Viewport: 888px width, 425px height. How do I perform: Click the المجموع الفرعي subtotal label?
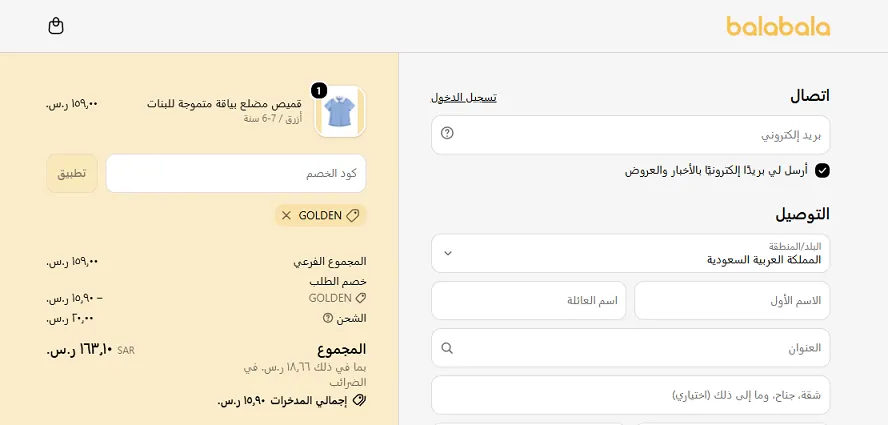click(x=330, y=262)
